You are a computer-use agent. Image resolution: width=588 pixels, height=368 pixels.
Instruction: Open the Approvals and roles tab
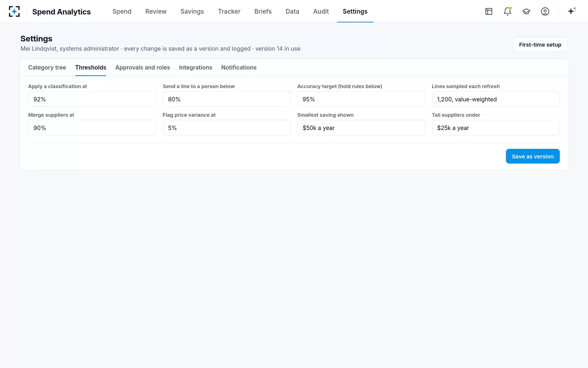(x=143, y=67)
